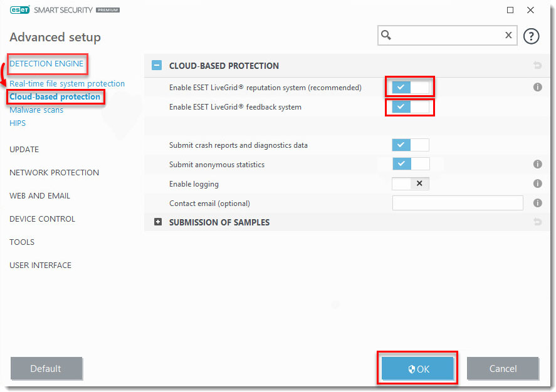556x392 pixels.
Task: Click the search magnifier icon
Action: (x=386, y=35)
